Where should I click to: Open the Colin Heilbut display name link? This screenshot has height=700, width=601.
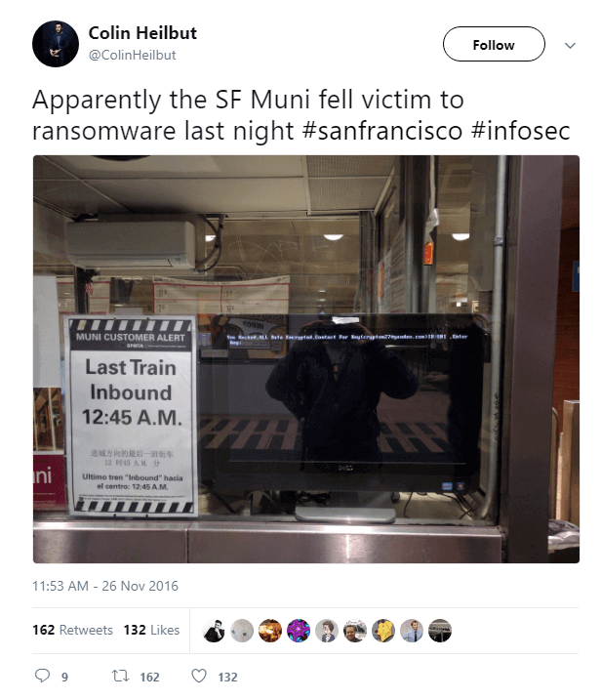tap(142, 33)
